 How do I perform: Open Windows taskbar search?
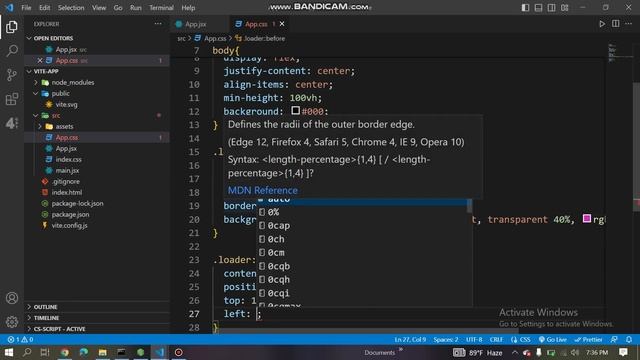[27, 352]
